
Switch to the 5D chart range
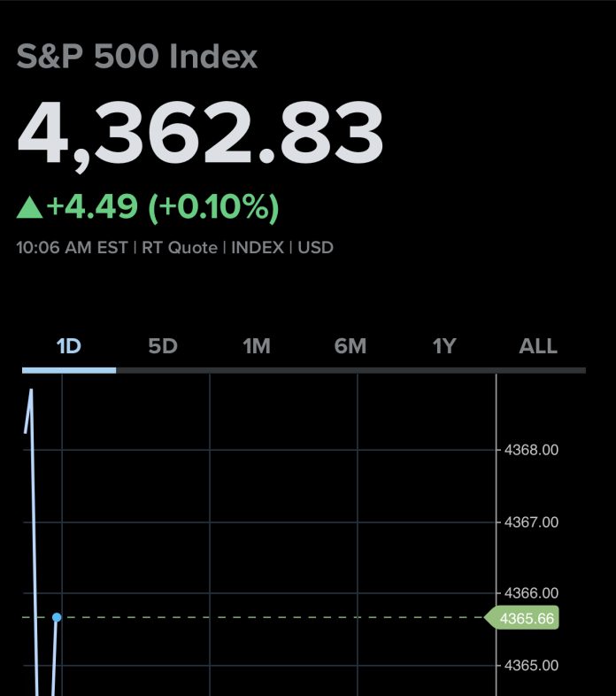[x=163, y=346]
